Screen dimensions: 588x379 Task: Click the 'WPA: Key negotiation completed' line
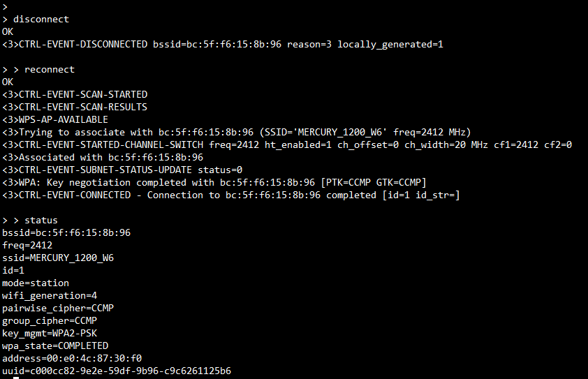click(214, 182)
